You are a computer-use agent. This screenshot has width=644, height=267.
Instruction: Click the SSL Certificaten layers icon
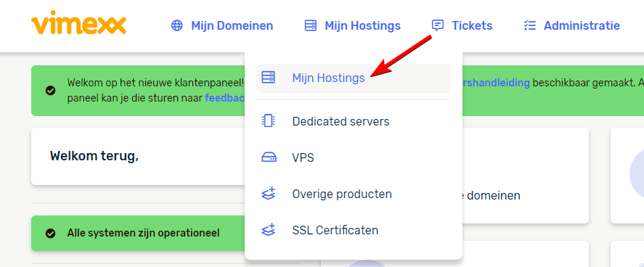pos(269,230)
